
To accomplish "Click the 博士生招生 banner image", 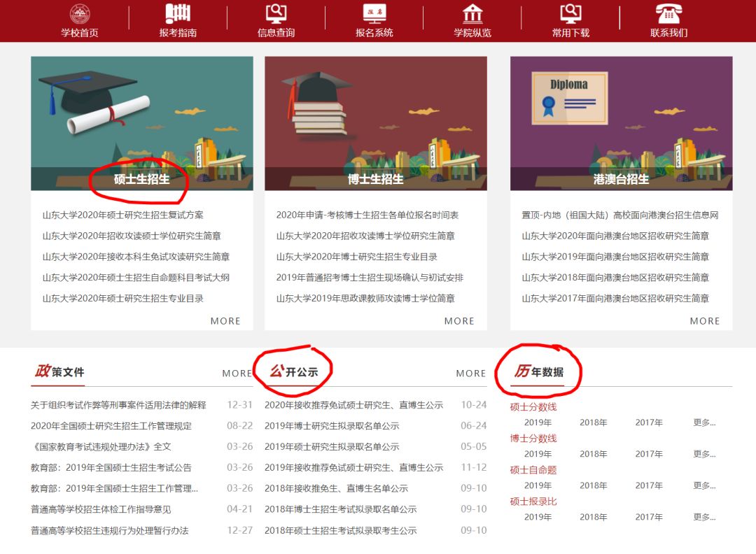I will 375,123.
